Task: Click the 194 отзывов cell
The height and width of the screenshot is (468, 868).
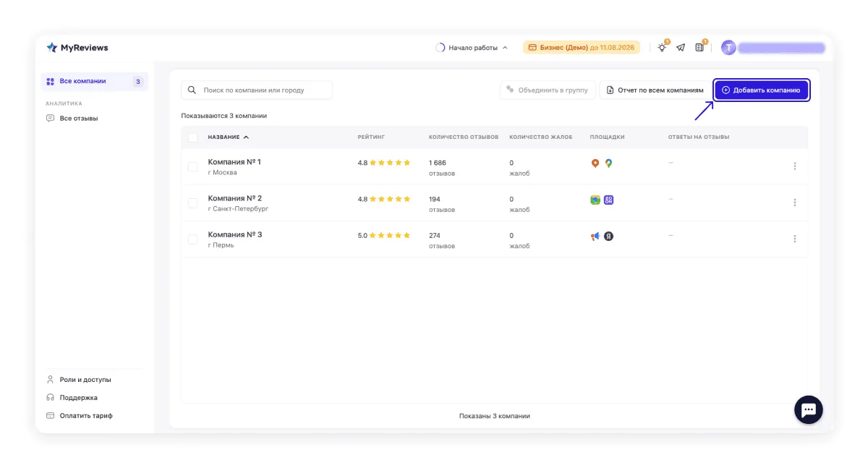Action: tap(442, 204)
